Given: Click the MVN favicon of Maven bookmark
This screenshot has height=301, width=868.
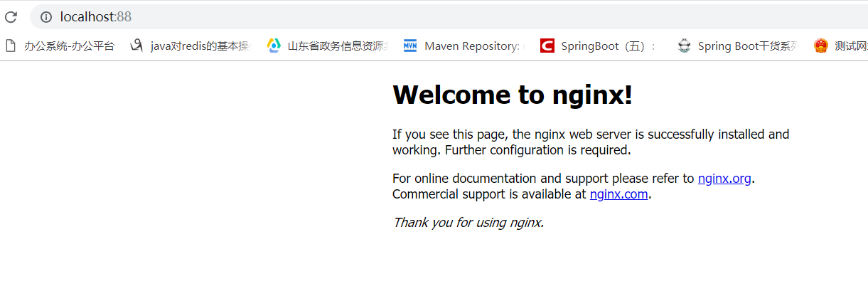Looking at the screenshot, I should [x=410, y=46].
